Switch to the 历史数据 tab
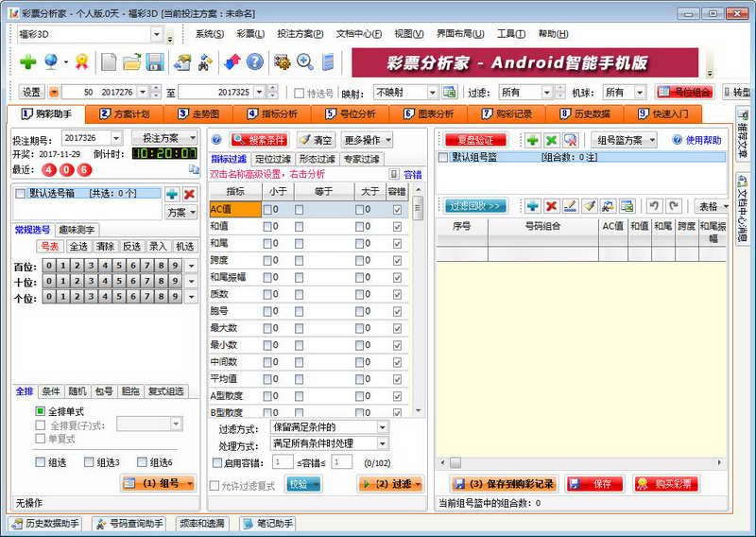The image size is (756, 537). click(x=585, y=113)
